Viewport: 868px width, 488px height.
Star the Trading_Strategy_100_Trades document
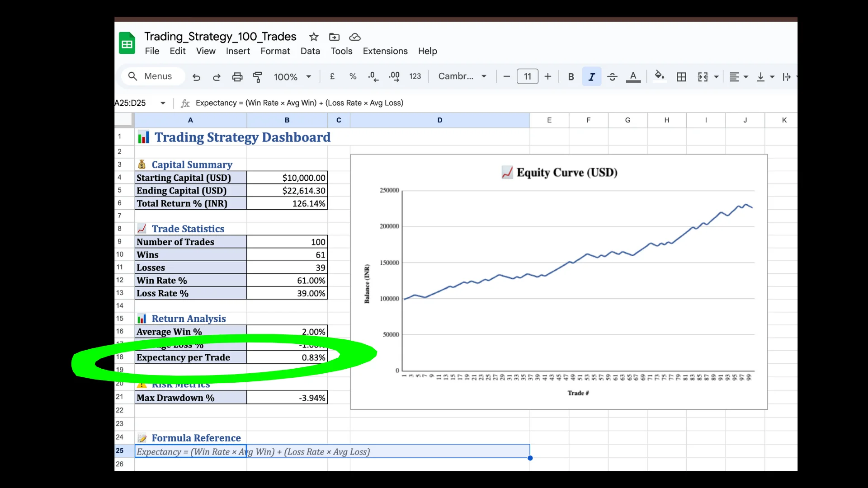point(314,37)
